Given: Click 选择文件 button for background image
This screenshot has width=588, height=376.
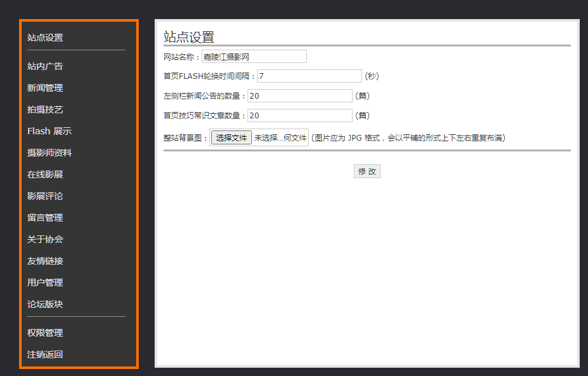Looking at the screenshot, I should (232, 137).
